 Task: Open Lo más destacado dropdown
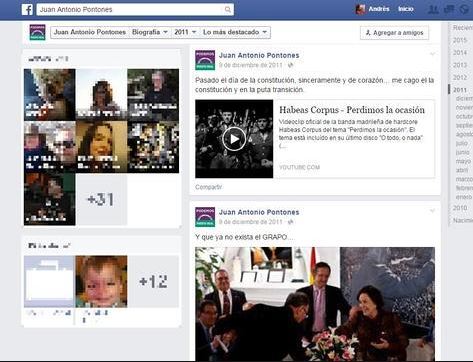(x=235, y=32)
